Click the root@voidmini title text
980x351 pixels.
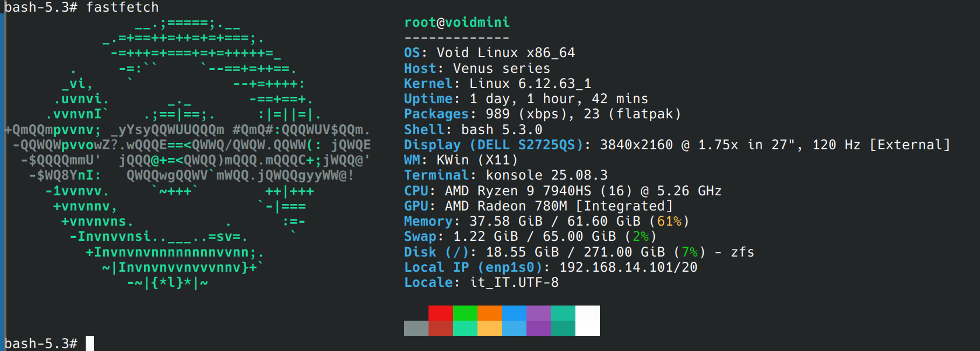(x=456, y=22)
